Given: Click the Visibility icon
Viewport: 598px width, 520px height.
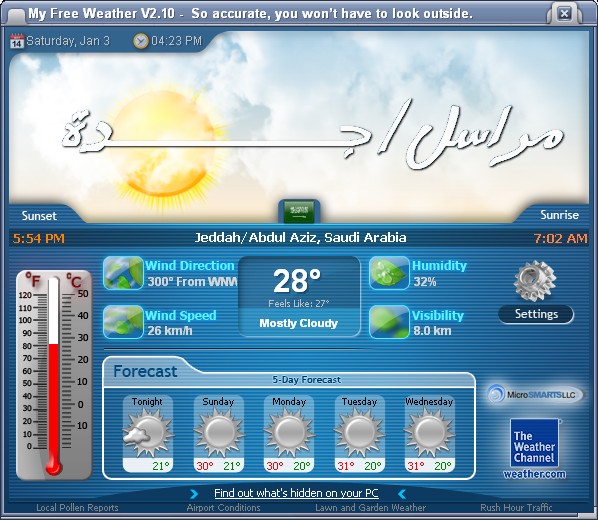Looking at the screenshot, I should point(389,322).
